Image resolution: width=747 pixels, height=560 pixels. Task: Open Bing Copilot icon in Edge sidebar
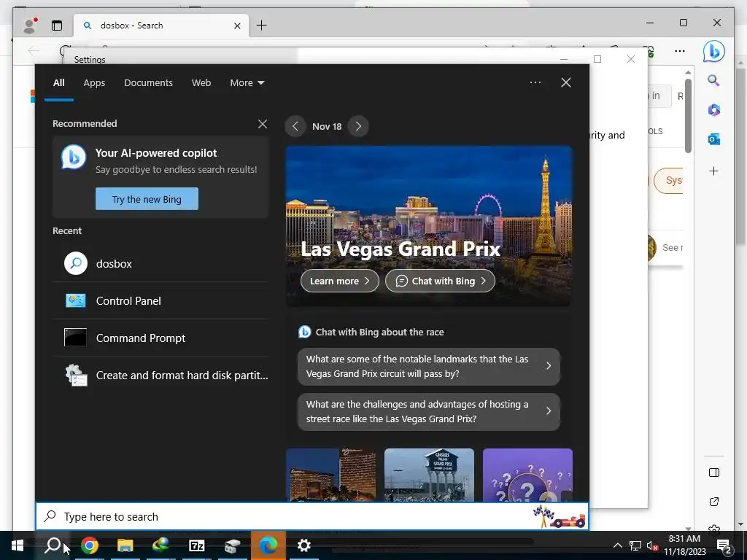click(x=713, y=52)
